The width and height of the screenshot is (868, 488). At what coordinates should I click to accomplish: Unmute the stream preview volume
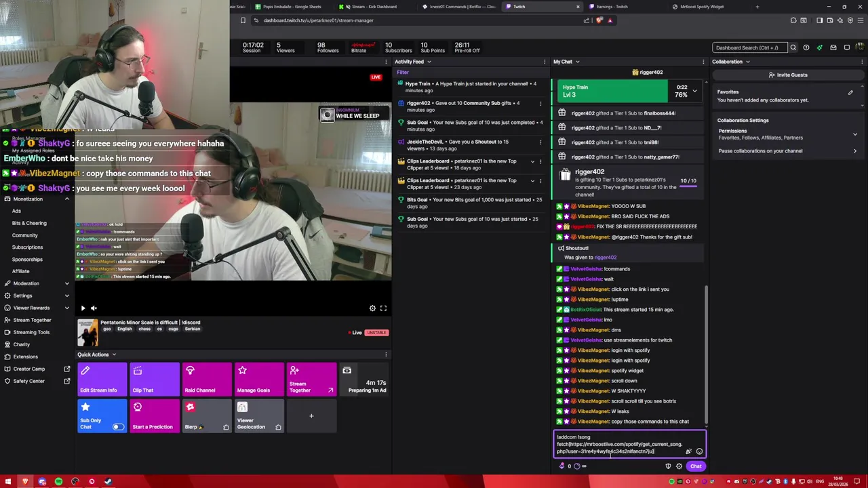[94, 308]
